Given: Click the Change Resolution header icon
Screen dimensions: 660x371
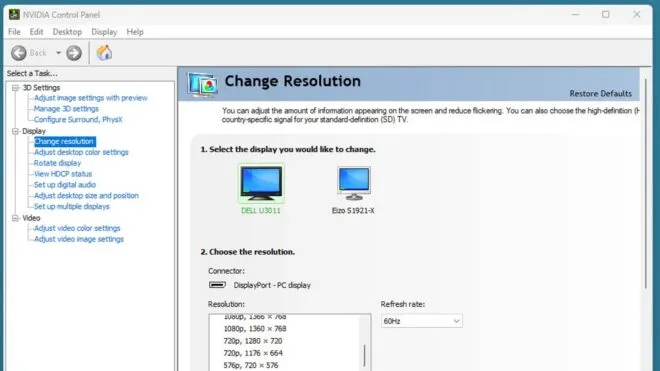Looking at the screenshot, I should 203,85.
